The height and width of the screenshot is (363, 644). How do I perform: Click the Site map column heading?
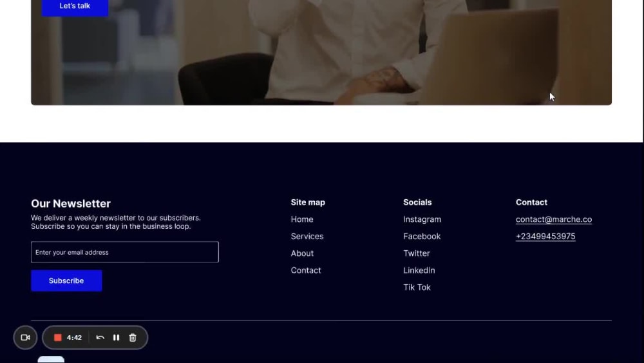308,202
